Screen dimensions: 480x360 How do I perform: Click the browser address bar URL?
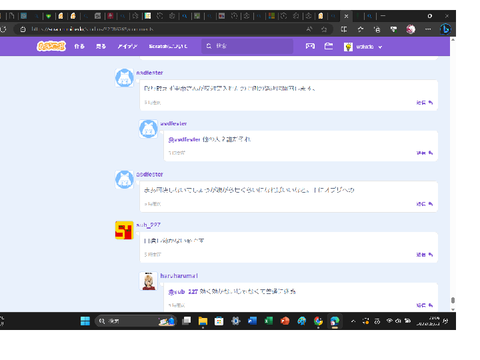coord(92,29)
